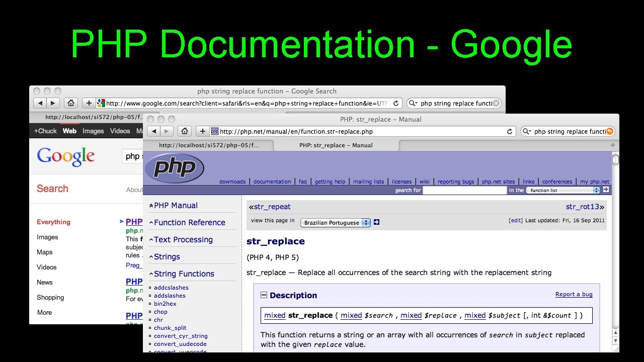Switch to localhost tab in PHP manual window
This screenshot has height=362, width=644.
(x=209, y=145)
